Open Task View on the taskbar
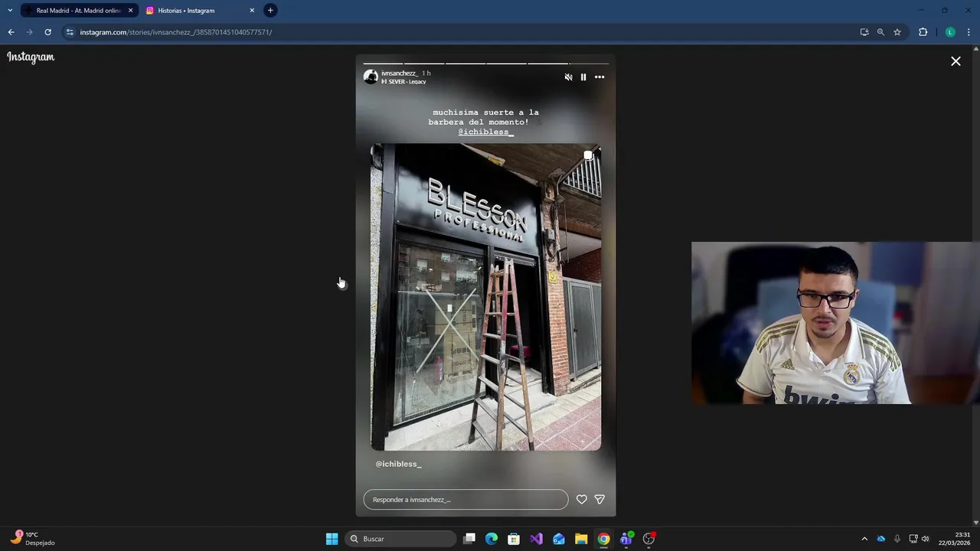Screen dimensions: 980x551 point(469,539)
